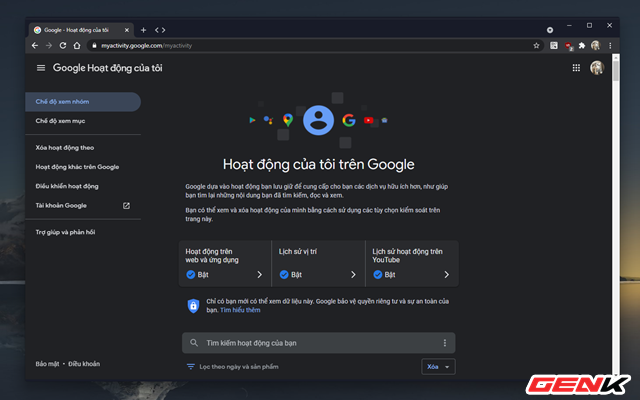
Task: Click the round media indicator icon on the title bar
Action: point(550,30)
